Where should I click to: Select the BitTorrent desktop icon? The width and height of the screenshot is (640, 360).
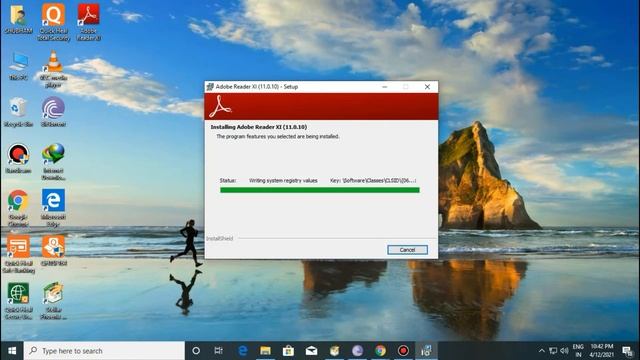tap(53, 112)
